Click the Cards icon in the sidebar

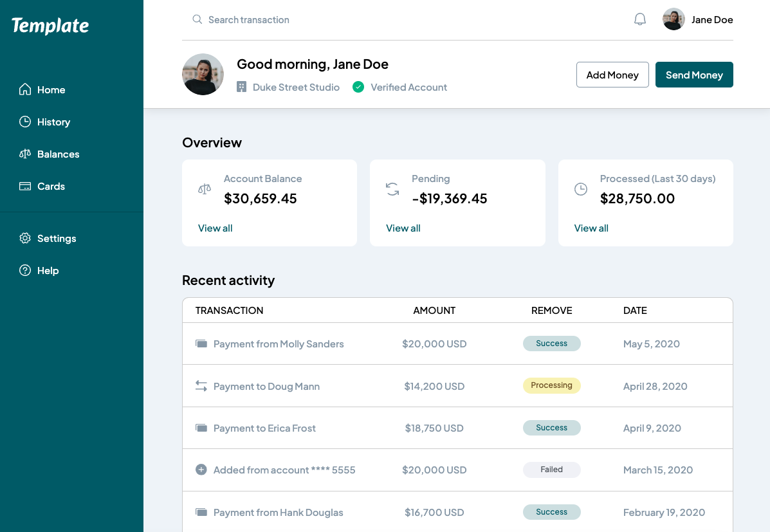coord(24,186)
